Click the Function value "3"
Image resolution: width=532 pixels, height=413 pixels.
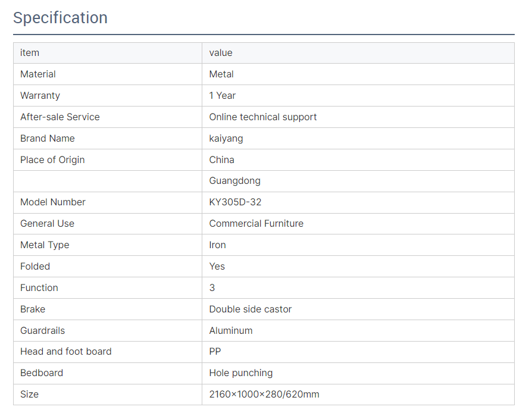click(212, 288)
